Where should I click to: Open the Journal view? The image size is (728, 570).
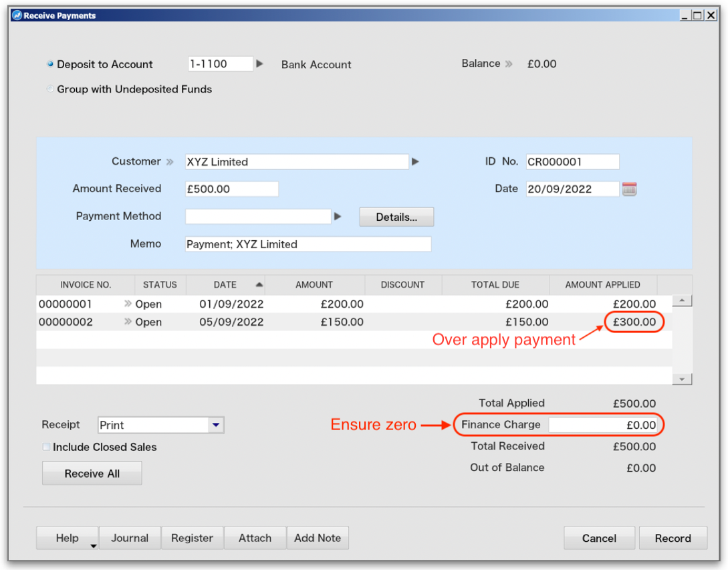[x=130, y=538]
